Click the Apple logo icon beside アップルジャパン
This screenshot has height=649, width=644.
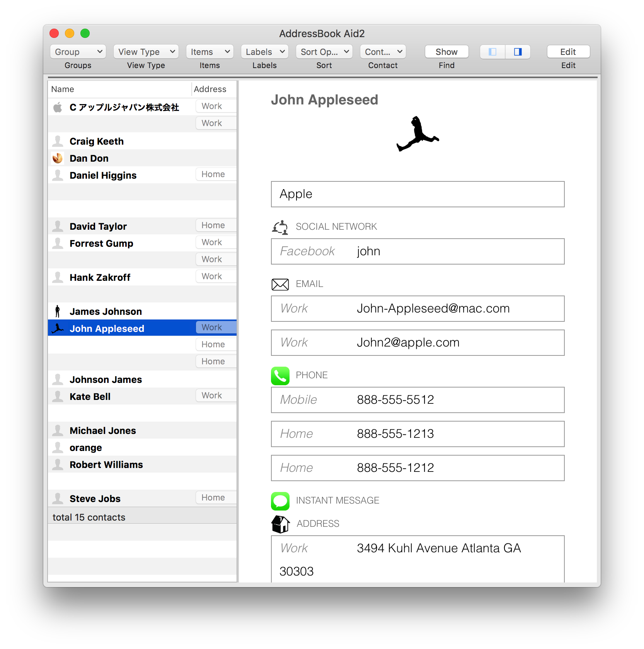(x=58, y=107)
